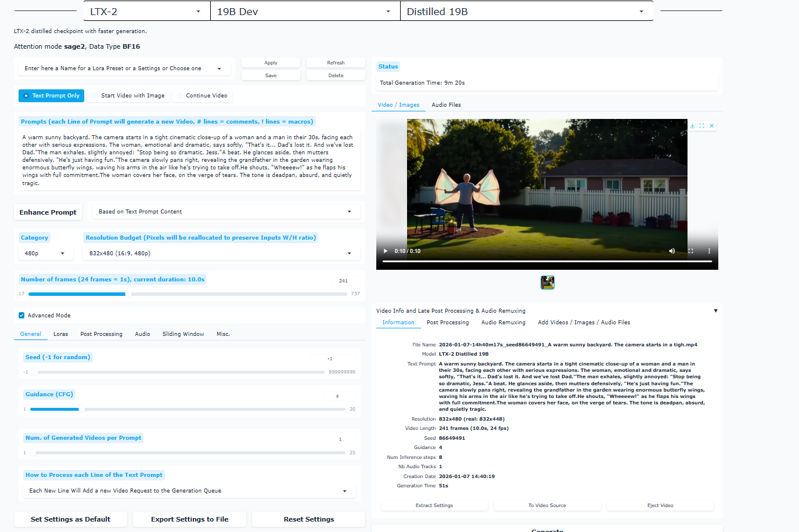The height and width of the screenshot is (532, 799).
Task: Delete the selected preset
Action: coord(336,75)
